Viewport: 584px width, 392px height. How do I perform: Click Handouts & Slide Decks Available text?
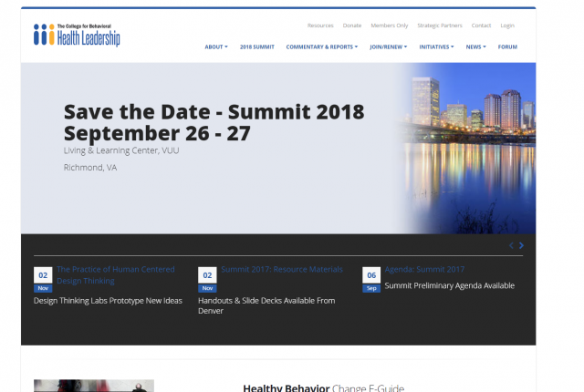[266, 305]
